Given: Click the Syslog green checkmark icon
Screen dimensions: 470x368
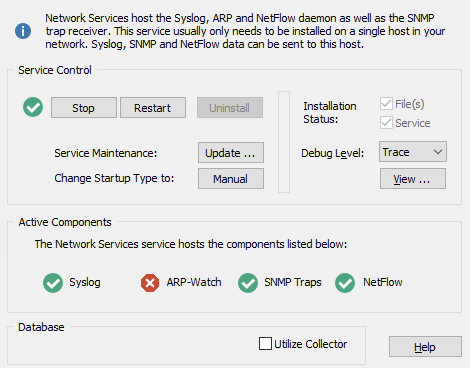Looking at the screenshot, I should point(53,283).
